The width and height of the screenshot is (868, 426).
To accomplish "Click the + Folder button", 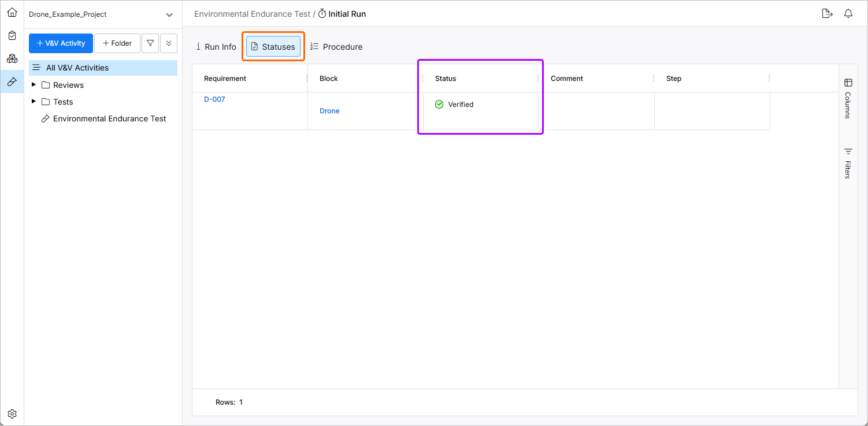I will coord(117,43).
